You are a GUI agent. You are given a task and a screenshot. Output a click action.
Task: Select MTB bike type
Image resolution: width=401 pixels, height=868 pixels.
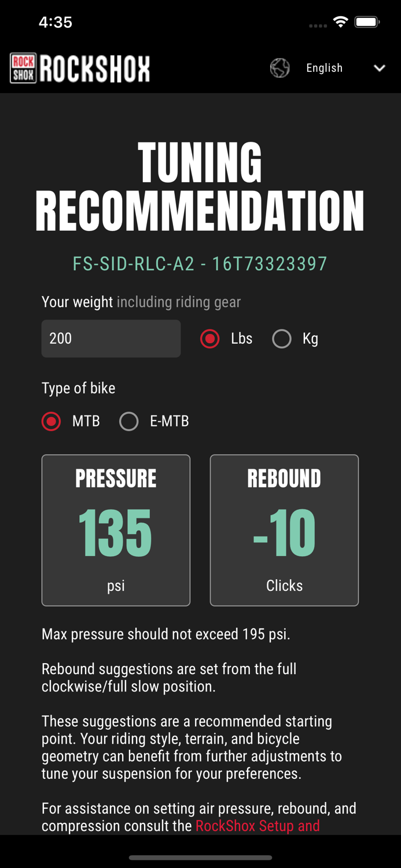[x=51, y=421]
